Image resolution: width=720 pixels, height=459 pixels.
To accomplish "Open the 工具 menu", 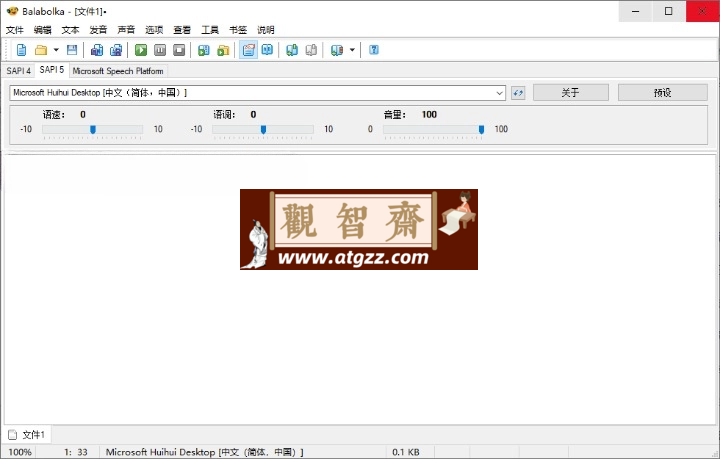I will (x=210, y=30).
